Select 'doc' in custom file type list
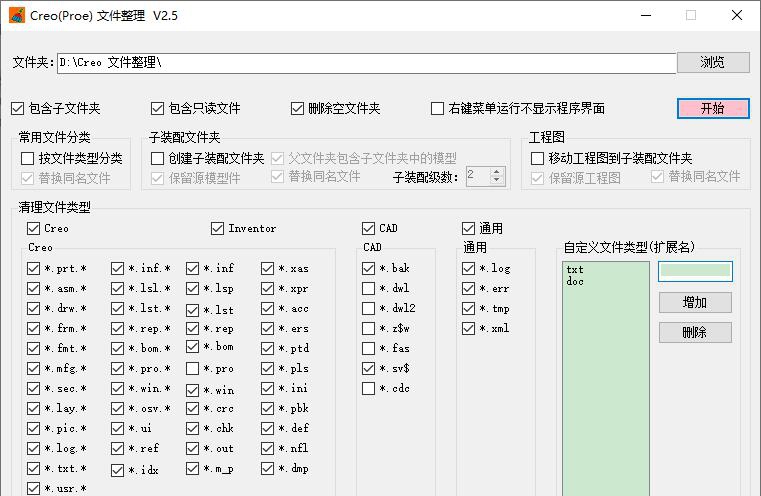The height and width of the screenshot is (496, 761). (x=575, y=281)
